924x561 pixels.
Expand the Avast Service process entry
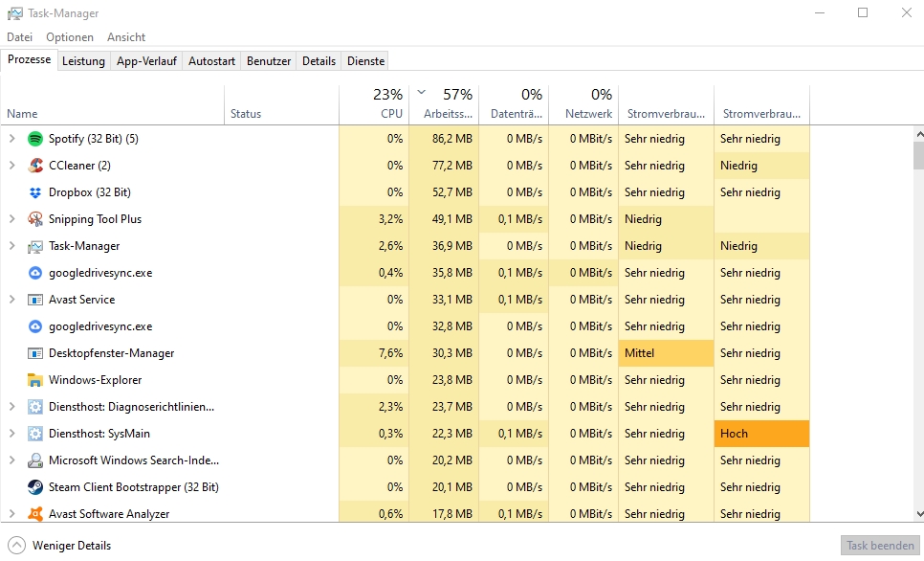coord(12,300)
